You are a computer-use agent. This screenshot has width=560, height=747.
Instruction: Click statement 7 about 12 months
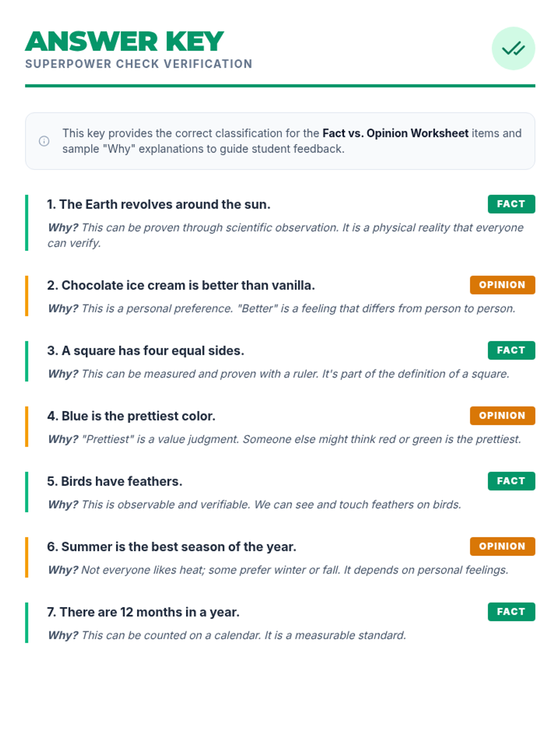[x=143, y=612]
